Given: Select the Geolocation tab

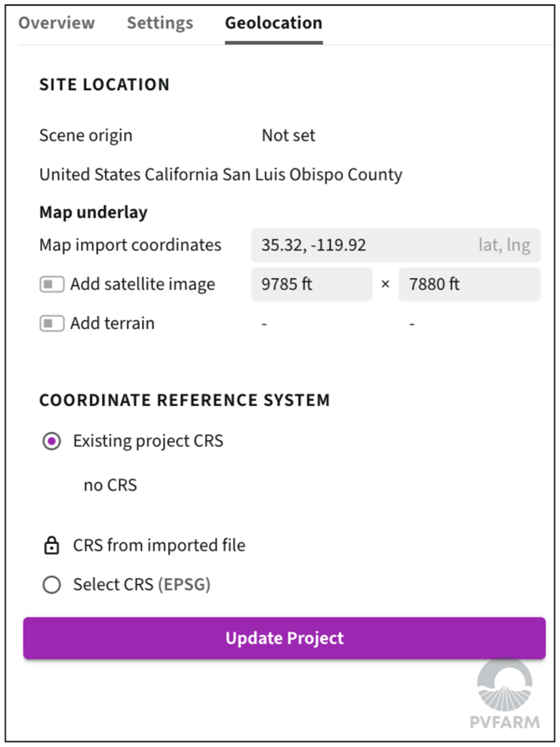Looking at the screenshot, I should 273,23.
